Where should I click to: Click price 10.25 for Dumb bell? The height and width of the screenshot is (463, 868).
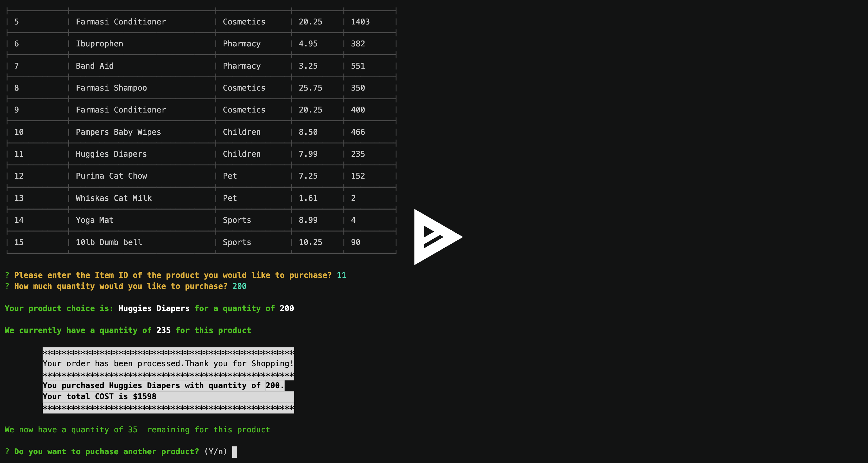310,242
